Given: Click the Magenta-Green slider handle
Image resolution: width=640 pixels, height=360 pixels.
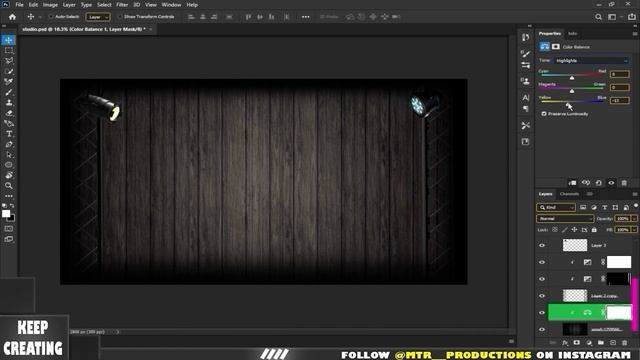Looking at the screenshot, I should (x=572, y=91).
